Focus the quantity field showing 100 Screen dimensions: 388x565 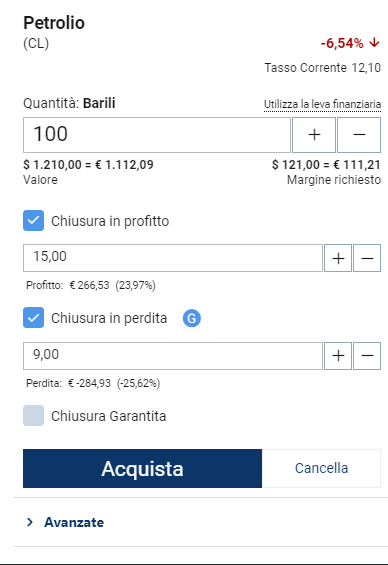[x=157, y=135]
